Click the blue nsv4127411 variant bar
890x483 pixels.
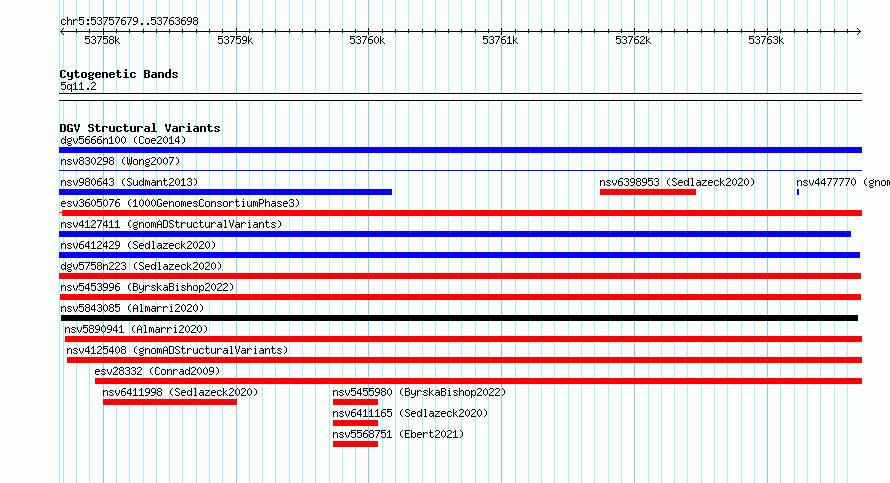[455, 234]
